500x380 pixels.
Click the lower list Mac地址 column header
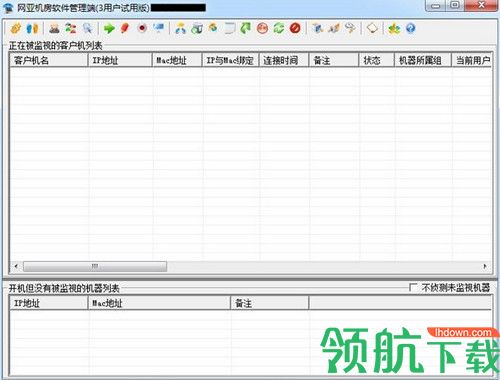pyautogui.click(x=159, y=303)
